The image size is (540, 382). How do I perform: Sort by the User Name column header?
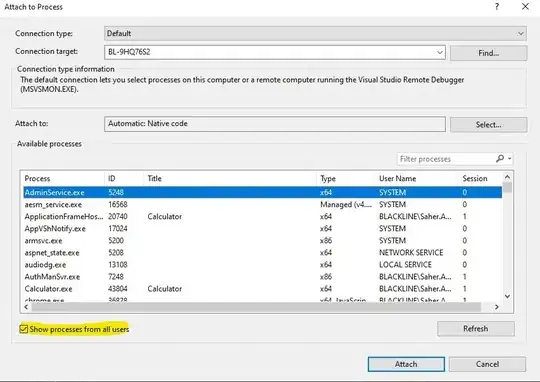397,178
